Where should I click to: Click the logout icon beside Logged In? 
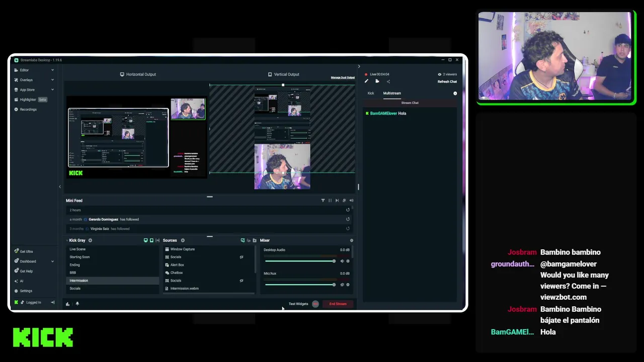[x=52, y=302]
